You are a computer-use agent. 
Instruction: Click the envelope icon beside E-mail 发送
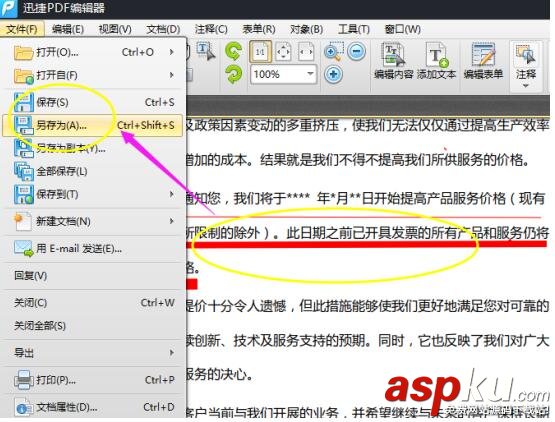(x=23, y=249)
